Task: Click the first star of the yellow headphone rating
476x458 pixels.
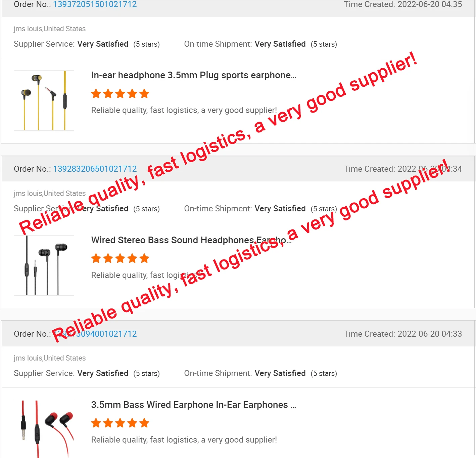Action: [x=96, y=94]
